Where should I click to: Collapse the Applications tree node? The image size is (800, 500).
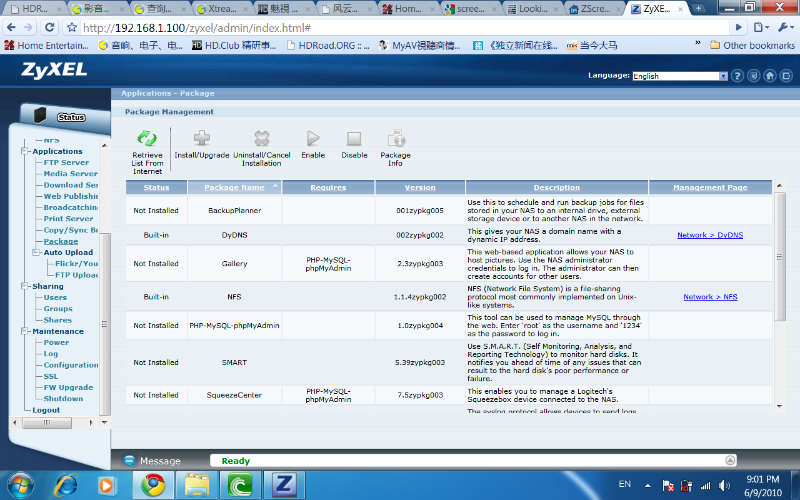[25, 152]
